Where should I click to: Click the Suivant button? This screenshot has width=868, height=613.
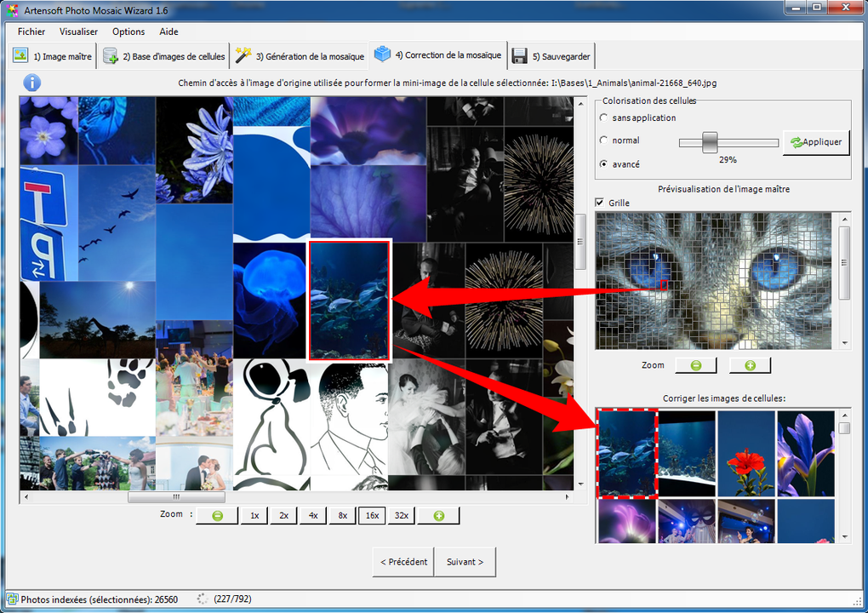click(465, 562)
